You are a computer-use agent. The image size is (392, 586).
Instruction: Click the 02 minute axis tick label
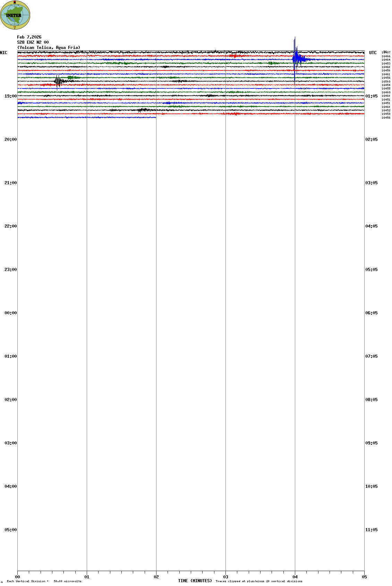[156, 577]
